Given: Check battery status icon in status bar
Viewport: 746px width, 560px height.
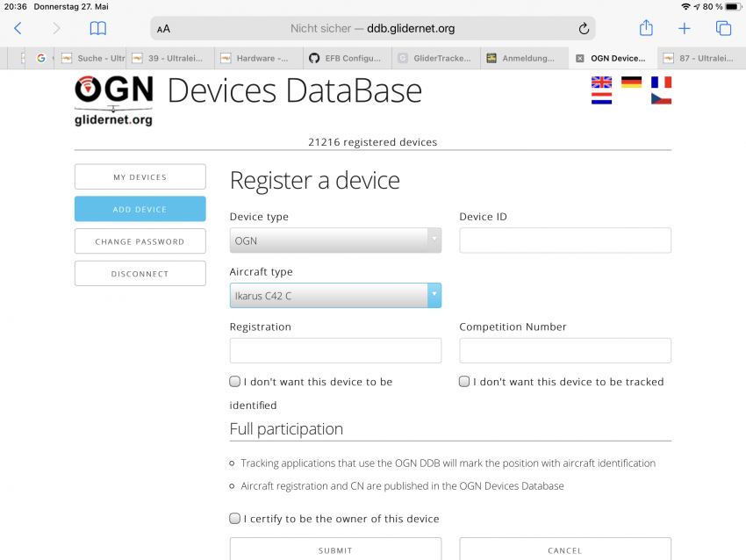Looking at the screenshot, I should pos(733,7).
